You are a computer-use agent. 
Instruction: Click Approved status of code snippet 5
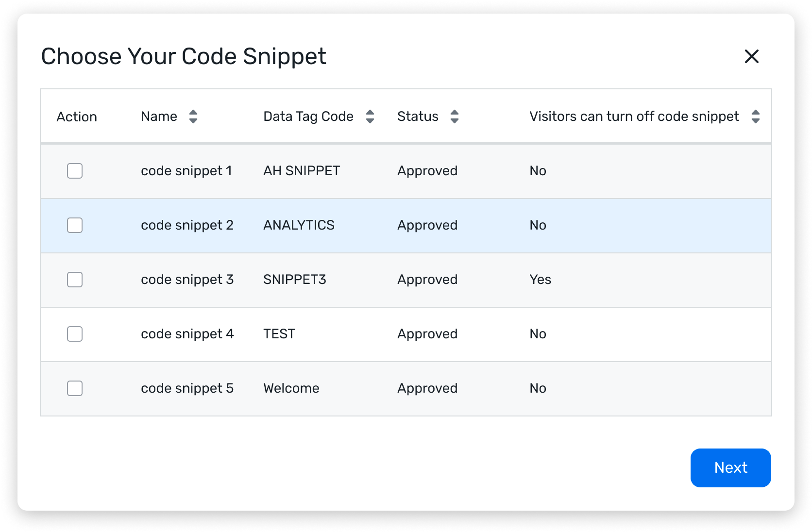point(427,388)
